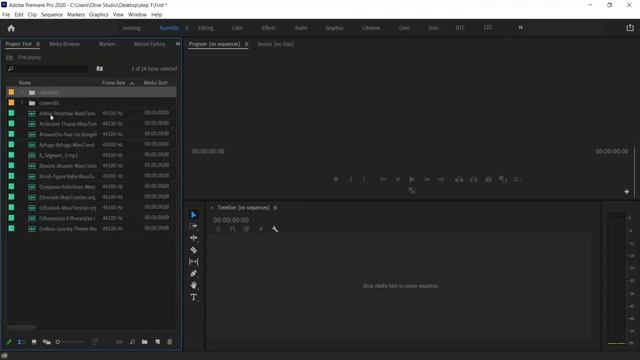This screenshot has width=640, height=360.
Task: Select the Track Select Forward tool
Action: pos(193,226)
